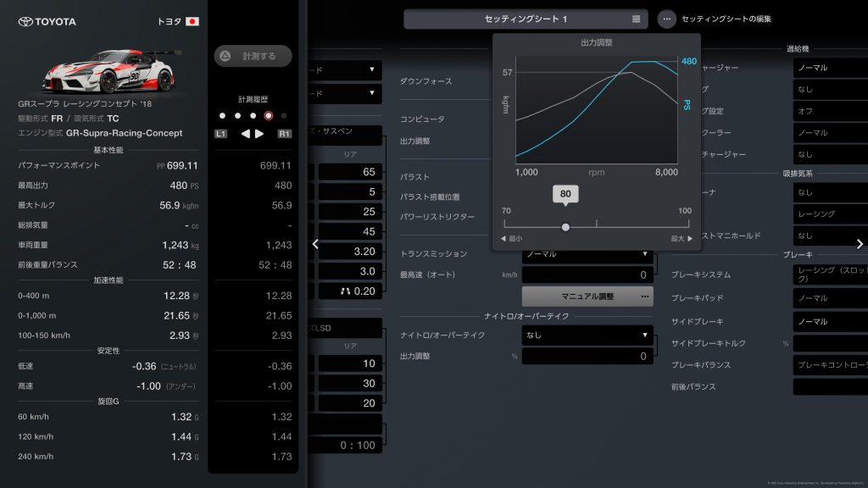The width and height of the screenshot is (868, 488).
Task: Click the rear toe field showing 0.20
Action: [x=350, y=291]
